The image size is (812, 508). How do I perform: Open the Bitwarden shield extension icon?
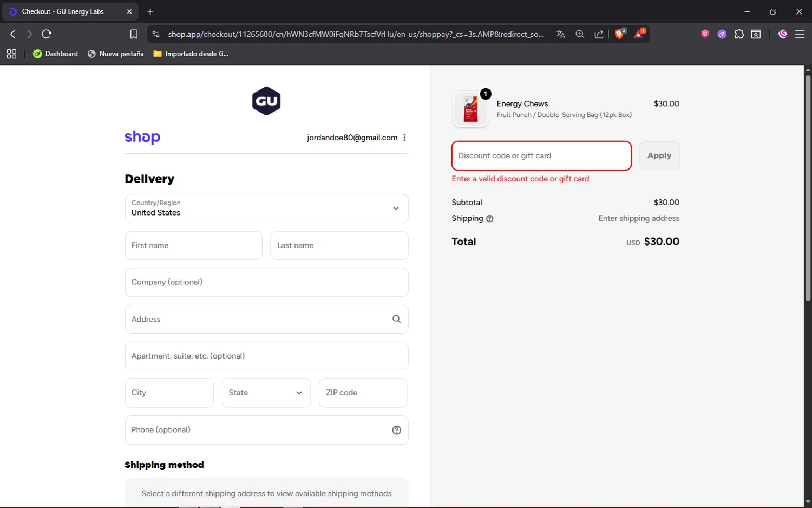click(x=705, y=34)
